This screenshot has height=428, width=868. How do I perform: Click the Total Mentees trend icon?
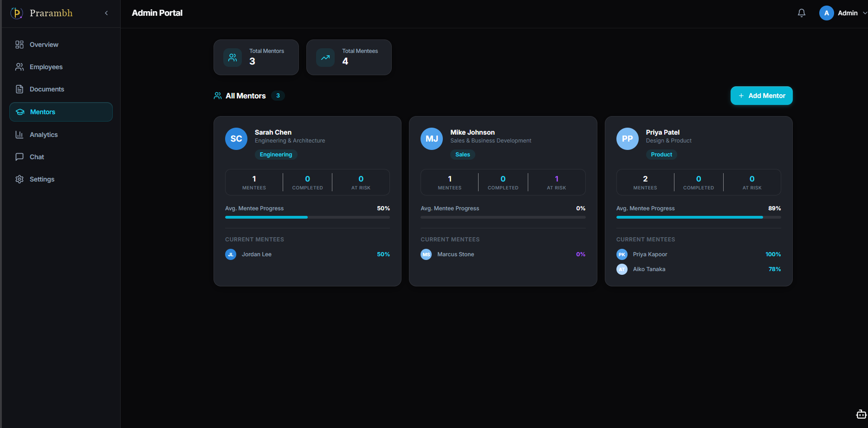point(325,58)
